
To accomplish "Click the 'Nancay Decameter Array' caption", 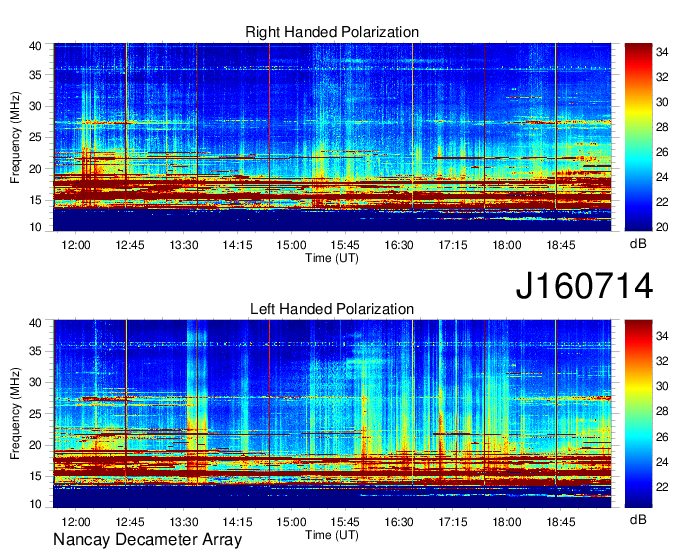I will pos(147,539).
